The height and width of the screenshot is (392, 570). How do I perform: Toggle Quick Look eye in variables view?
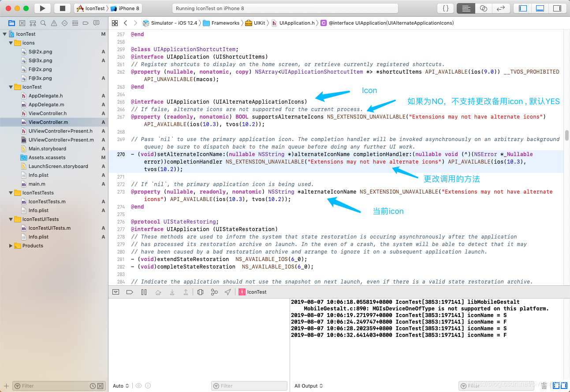138,386
